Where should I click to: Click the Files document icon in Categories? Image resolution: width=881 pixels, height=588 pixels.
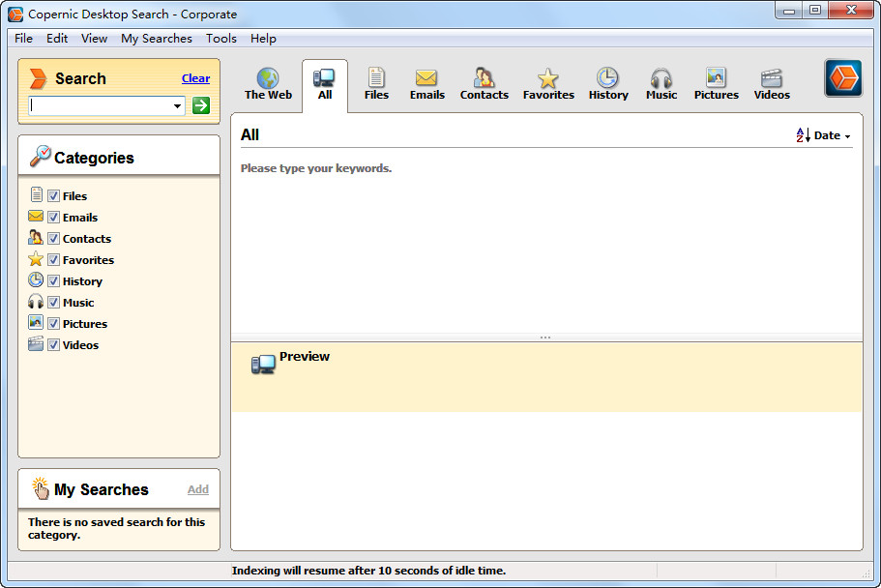point(36,194)
